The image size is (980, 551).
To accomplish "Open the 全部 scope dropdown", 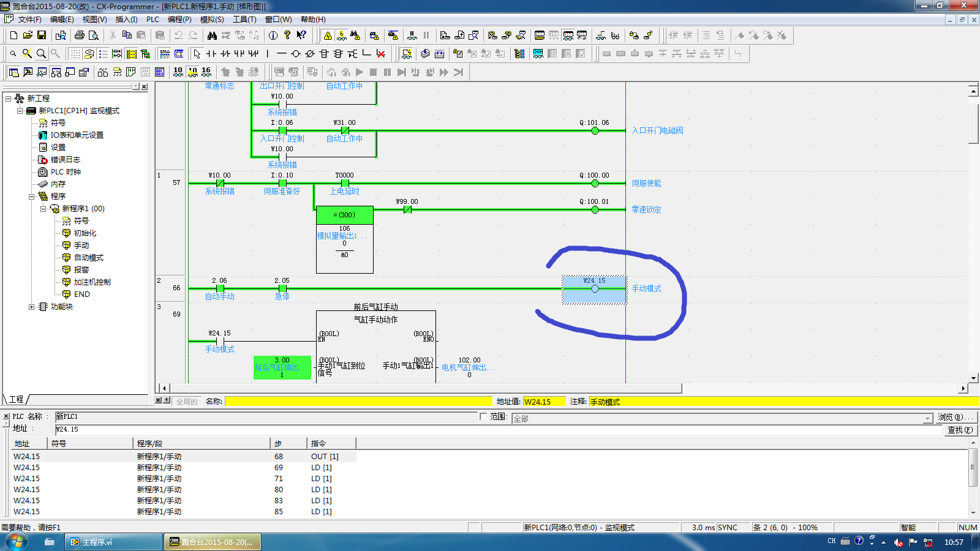I will [927, 419].
